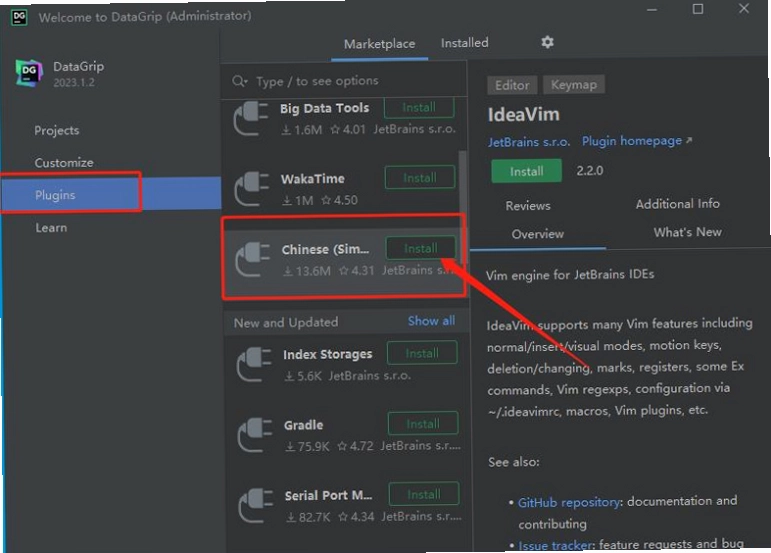This screenshot has width=771, height=553.
Task: Select Plugins in sidebar
Action: click(x=111, y=194)
